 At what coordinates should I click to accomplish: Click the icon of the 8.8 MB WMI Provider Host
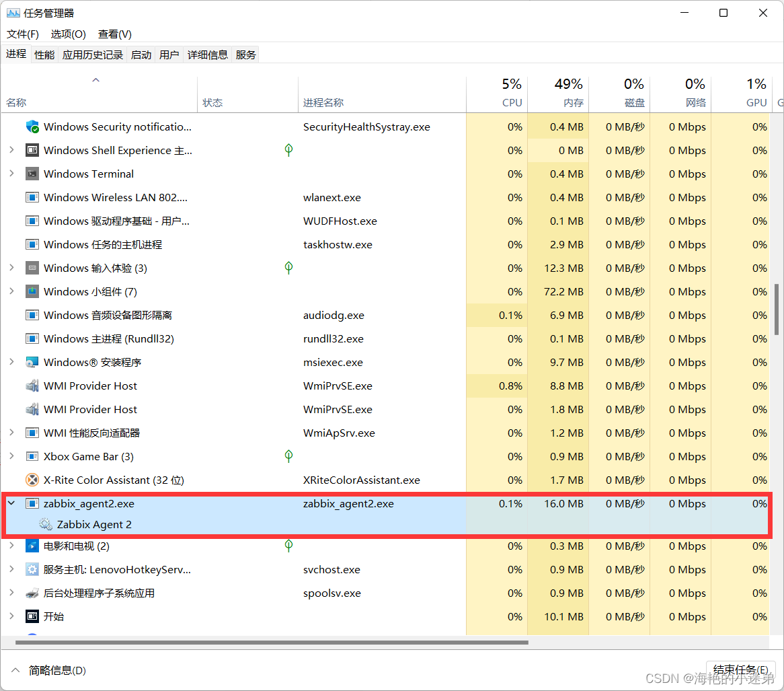pos(32,386)
